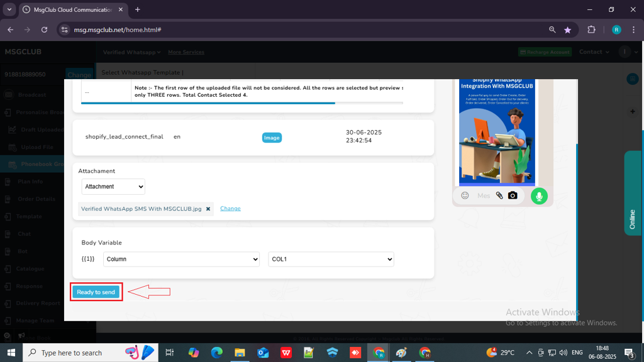Click the 29°C weather widget in taskbar
This screenshot has width=644, height=362.
pos(500,353)
